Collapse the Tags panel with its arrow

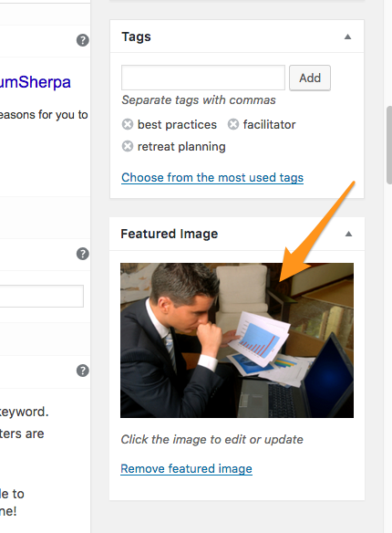click(x=347, y=37)
